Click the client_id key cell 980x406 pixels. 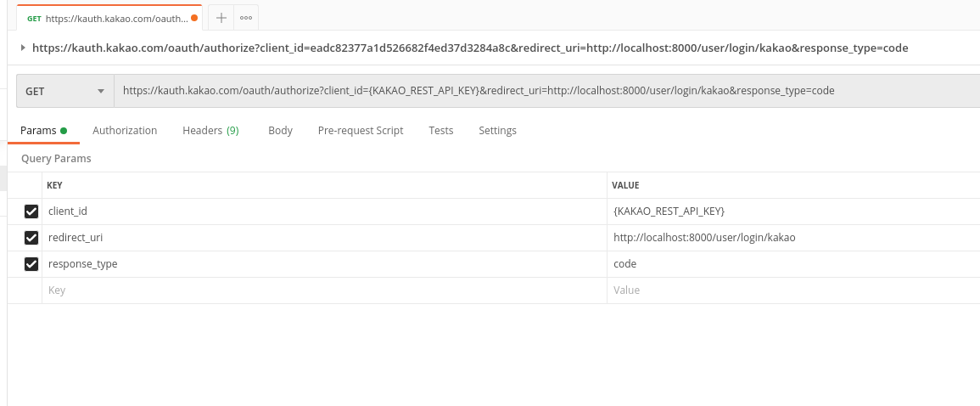coord(324,211)
